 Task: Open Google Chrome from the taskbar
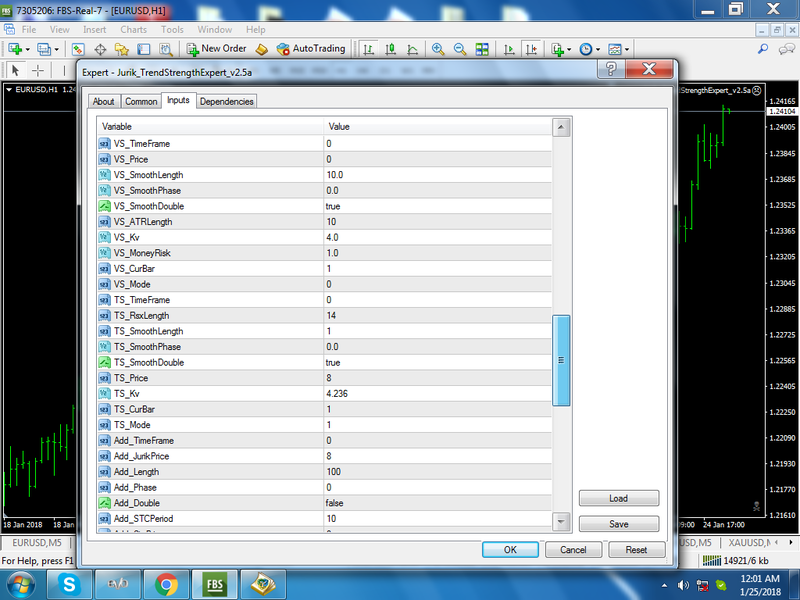pyautogui.click(x=166, y=585)
